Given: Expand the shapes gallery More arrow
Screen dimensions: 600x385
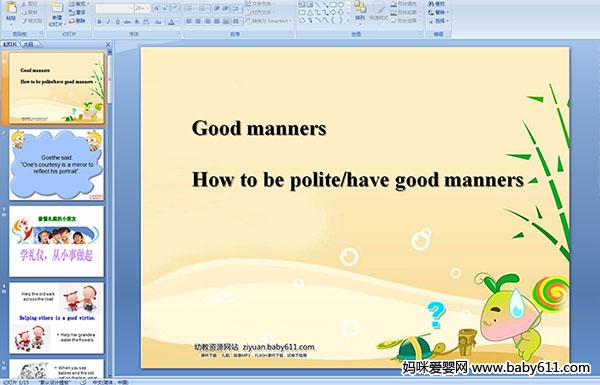Looking at the screenshot, I should (x=349, y=21).
